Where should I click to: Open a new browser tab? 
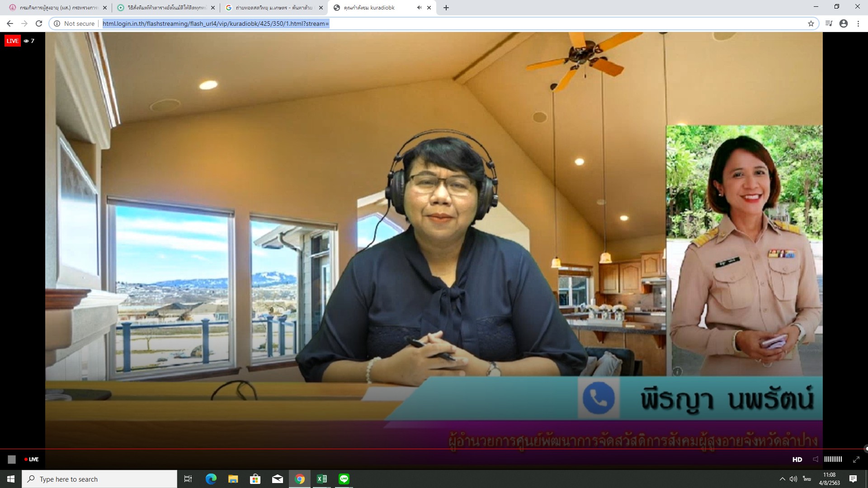point(446,8)
